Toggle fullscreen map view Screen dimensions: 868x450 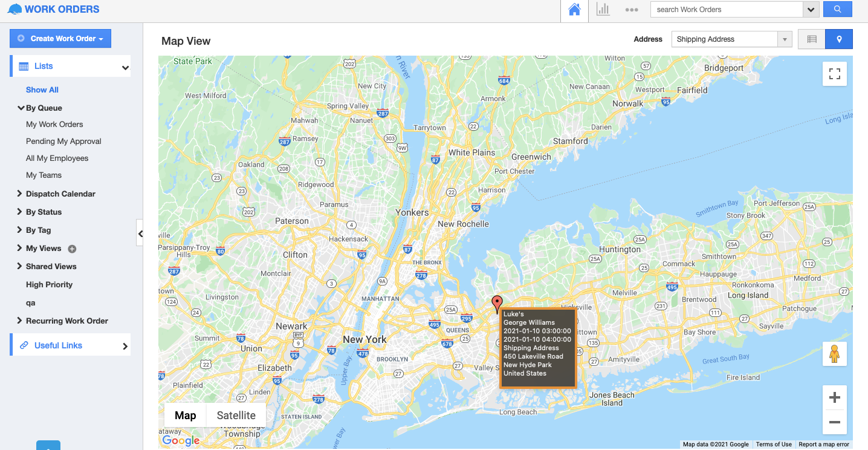tap(835, 74)
